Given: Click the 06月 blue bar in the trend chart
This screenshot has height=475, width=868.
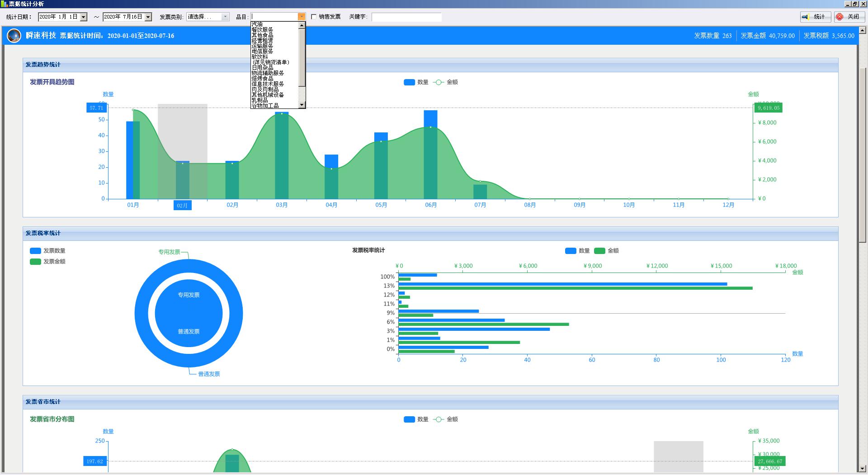Looking at the screenshot, I should [x=430, y=155].
